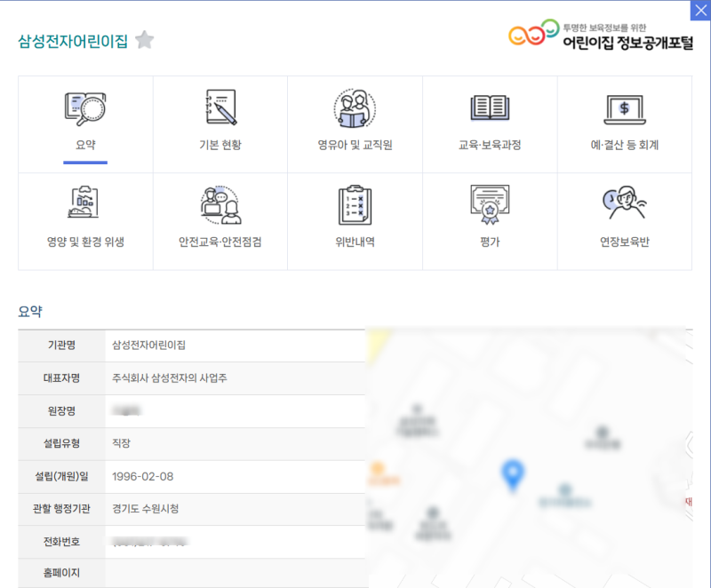Select the 주식회사 삼성전자의 사업주 value
711x588 pixels.
point(170,377)
